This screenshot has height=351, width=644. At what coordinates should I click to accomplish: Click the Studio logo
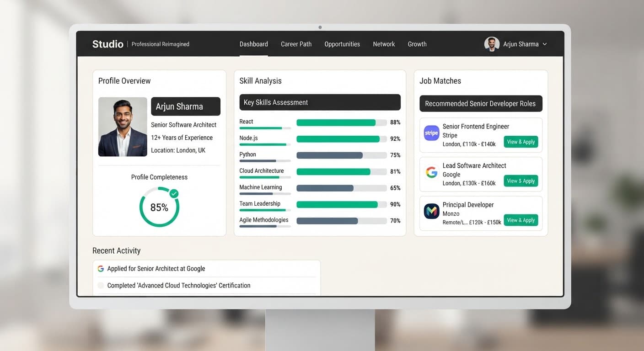pos(108,44)
